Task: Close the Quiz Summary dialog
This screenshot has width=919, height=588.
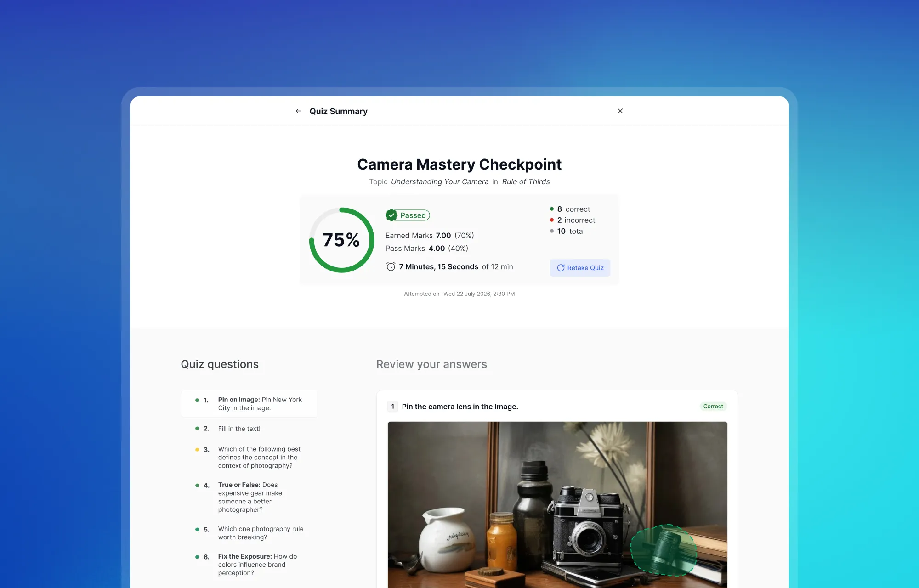Action: tap(620, 111)
